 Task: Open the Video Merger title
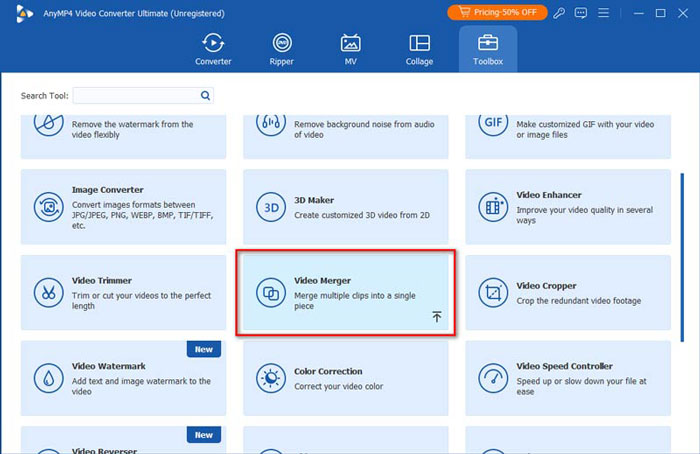(x=322, y=280)
